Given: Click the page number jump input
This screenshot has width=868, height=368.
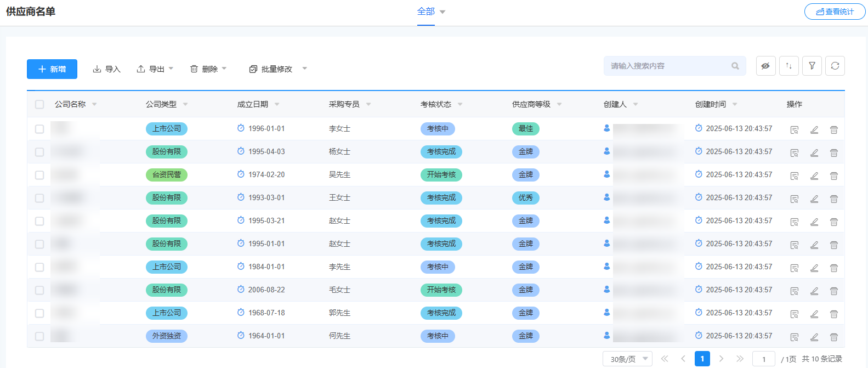Looking at the screenshot, I should click(764, 359).
